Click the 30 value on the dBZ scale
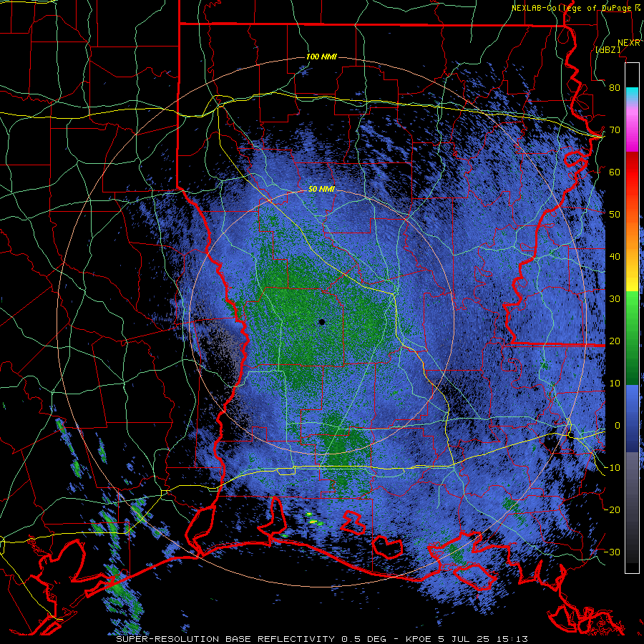644x644 pixels. coord(615,298)
